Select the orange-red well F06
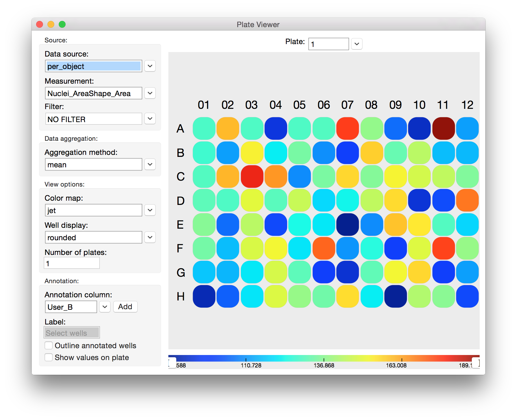 click(x=324, y=248)
